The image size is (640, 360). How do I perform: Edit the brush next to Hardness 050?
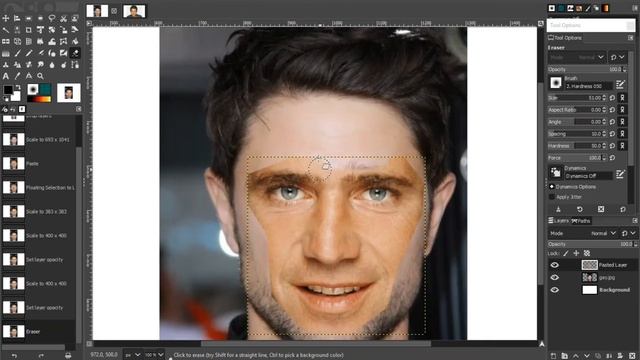tap(620, 84)
